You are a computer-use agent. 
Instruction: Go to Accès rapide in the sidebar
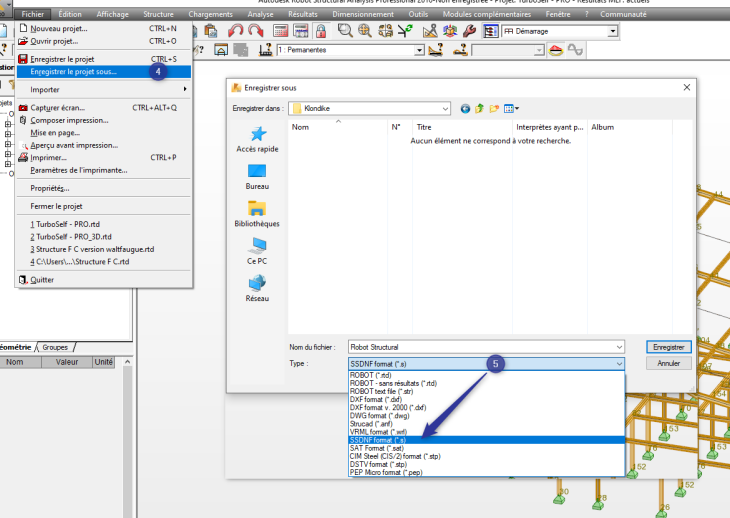coord(257,139)
